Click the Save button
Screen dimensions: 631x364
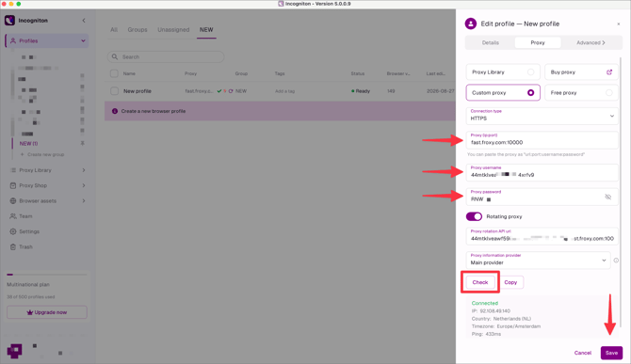click(x=611, y=353)
